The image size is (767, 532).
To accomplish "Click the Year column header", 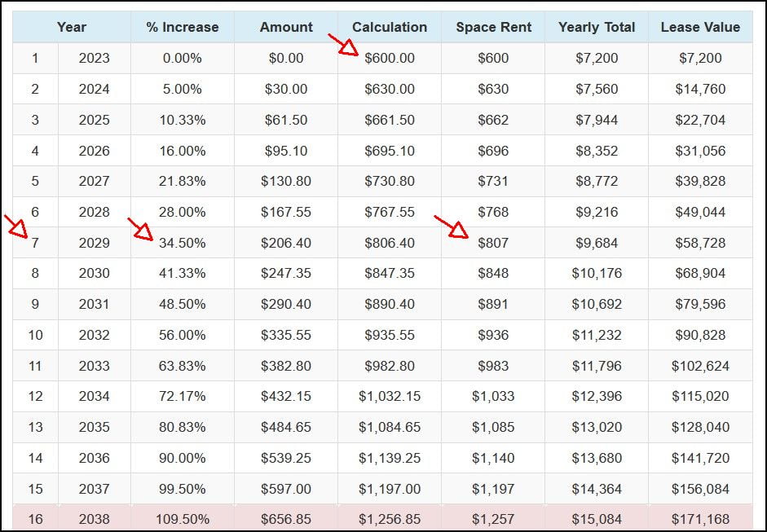I will pyautogui.click(x=72, y=27).
